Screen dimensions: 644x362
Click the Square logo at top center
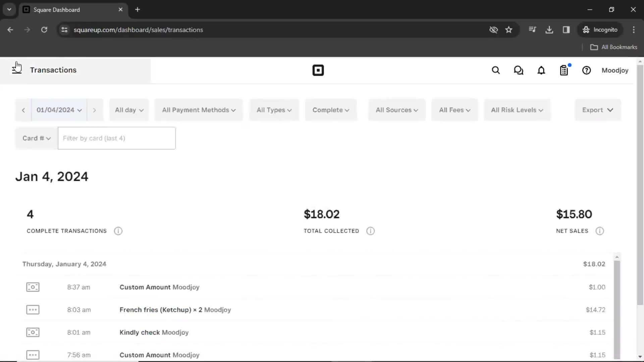pyautogui.click(x=318, y=70)
